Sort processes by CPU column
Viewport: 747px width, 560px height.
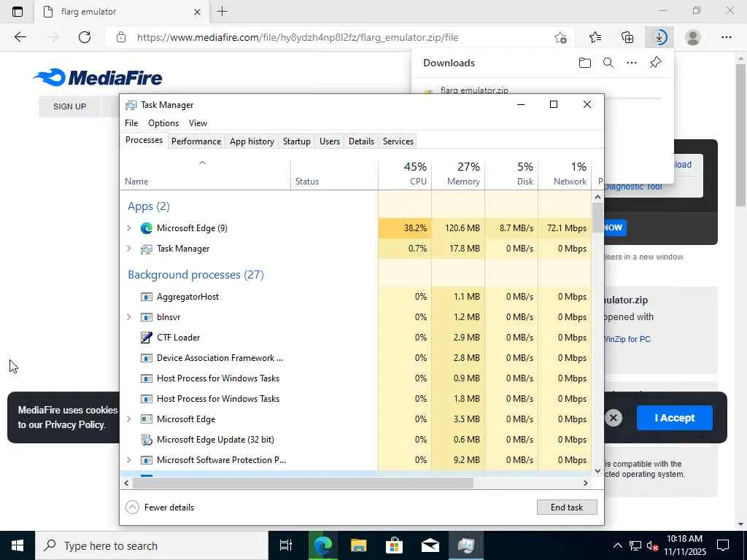point(405,174)
